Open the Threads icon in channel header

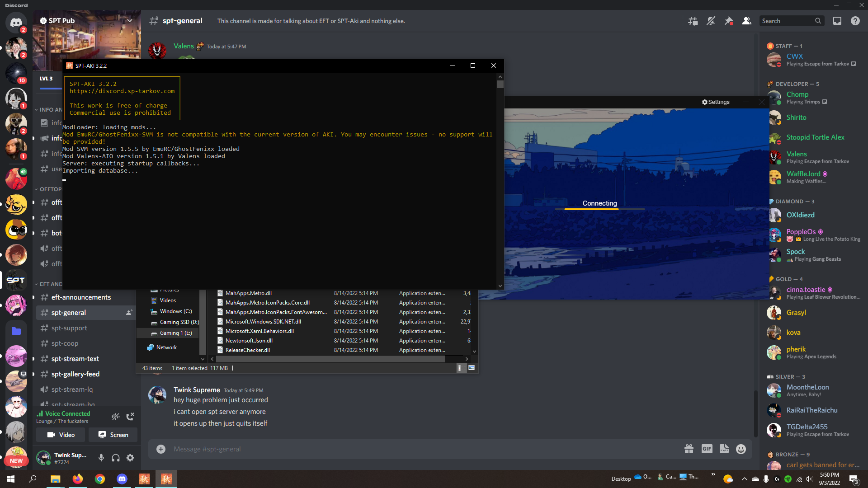point(693,21)
